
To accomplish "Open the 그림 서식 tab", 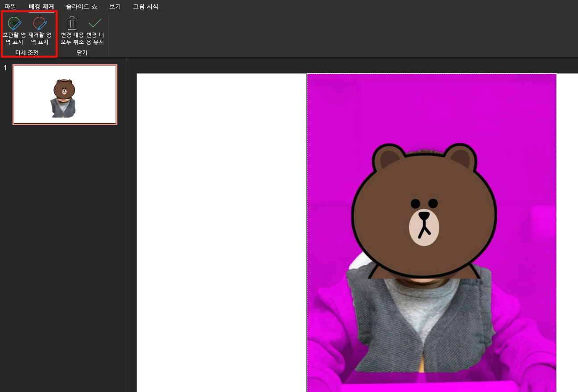I will click(146, 7).
